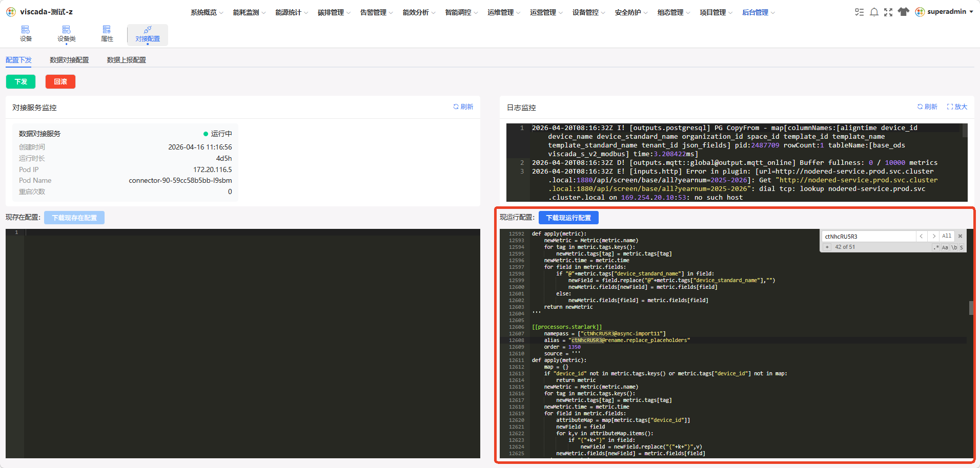
Task: Open 后台管理 menu
Action: [759, 12]
